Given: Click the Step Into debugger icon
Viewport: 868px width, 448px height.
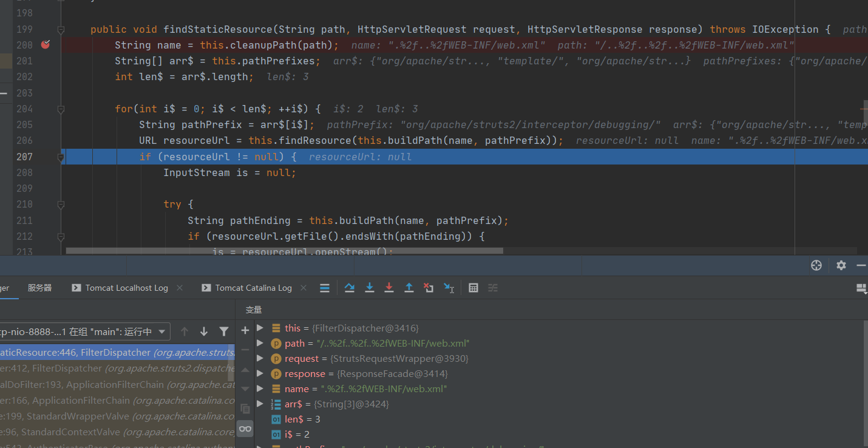Looking at the screenshot, I should (x=369, y=288).
